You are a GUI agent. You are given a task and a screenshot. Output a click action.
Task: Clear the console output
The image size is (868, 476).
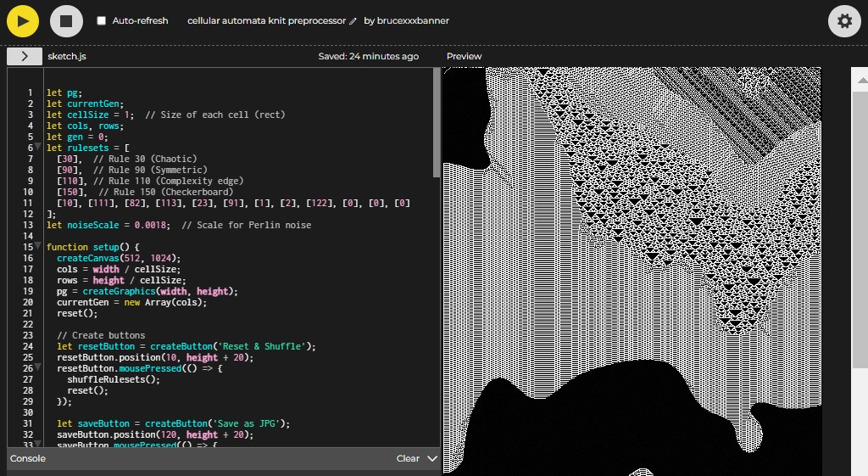(x=408, y=458)
